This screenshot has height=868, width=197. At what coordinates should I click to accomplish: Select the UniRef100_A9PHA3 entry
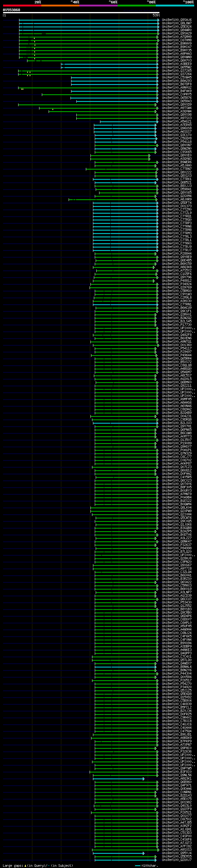click(x=177, y=54)
